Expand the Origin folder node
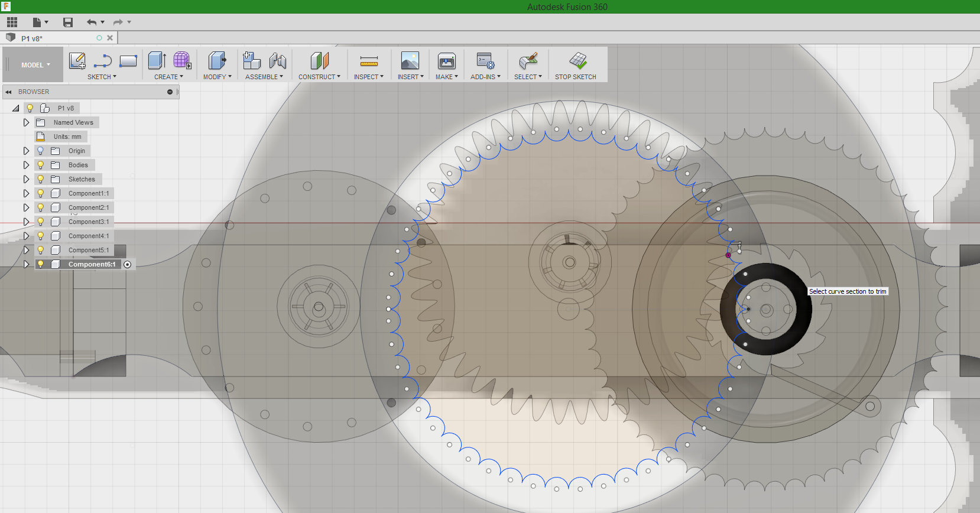 (26, 151)
